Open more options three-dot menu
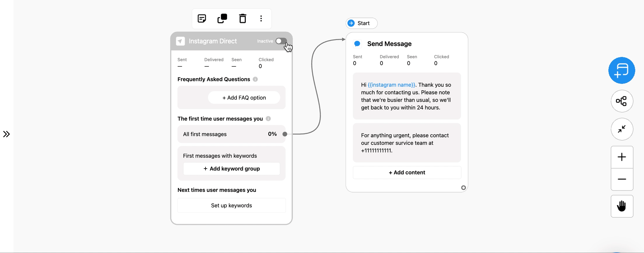Image resolution: width=644 pixels, height=253 pixels. point(261,19)
